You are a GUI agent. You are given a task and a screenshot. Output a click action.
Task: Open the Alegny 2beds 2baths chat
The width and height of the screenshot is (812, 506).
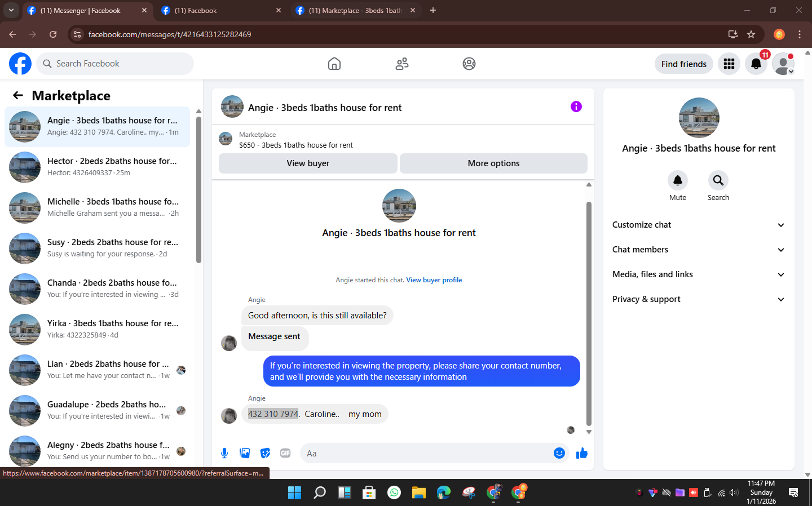[97, 451]
